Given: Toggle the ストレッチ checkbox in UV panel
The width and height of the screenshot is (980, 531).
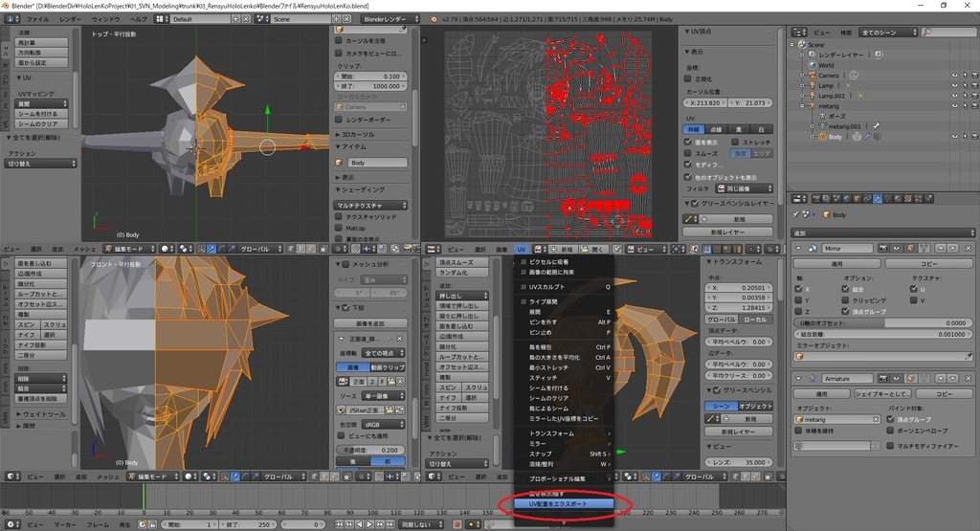Looking at the screenshot, I should [x=735, y=143].
